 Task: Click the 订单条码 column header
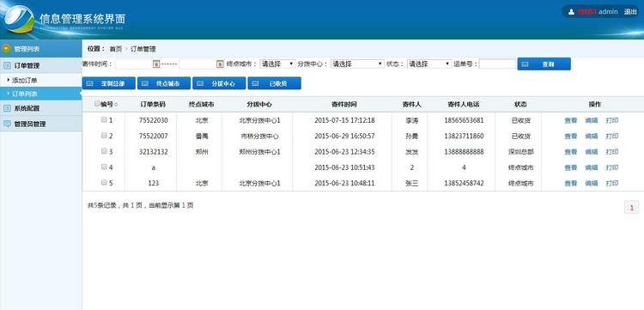(x=153, y=104)
